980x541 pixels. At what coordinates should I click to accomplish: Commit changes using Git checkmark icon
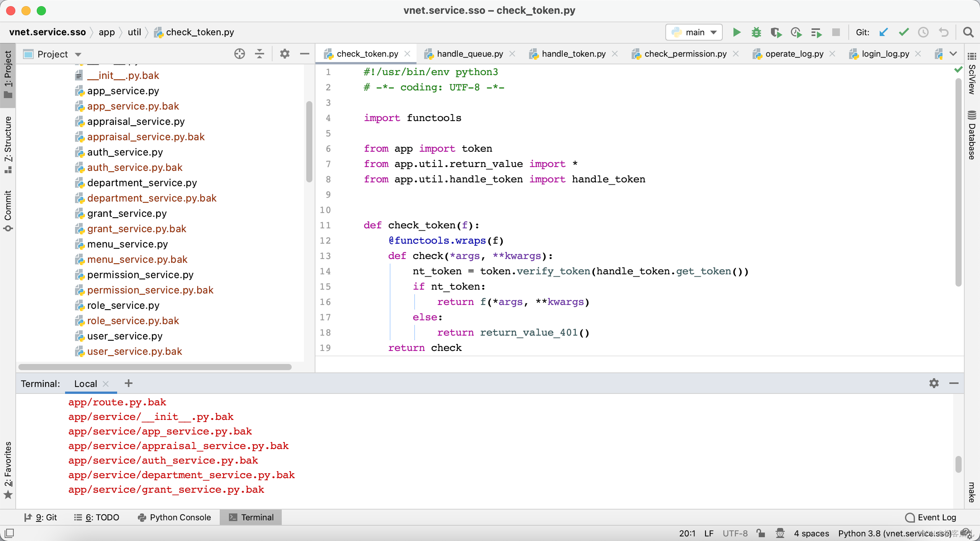tap(903, 32)
